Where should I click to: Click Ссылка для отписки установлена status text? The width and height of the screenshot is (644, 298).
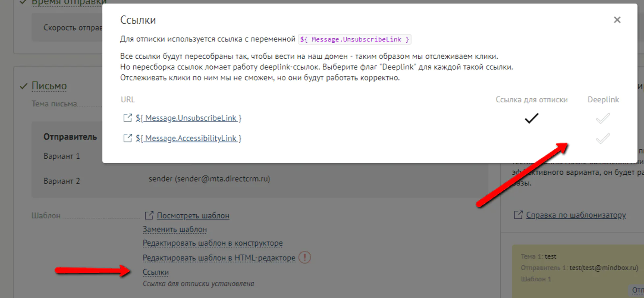pyautogui.click(x=198, y=284)
